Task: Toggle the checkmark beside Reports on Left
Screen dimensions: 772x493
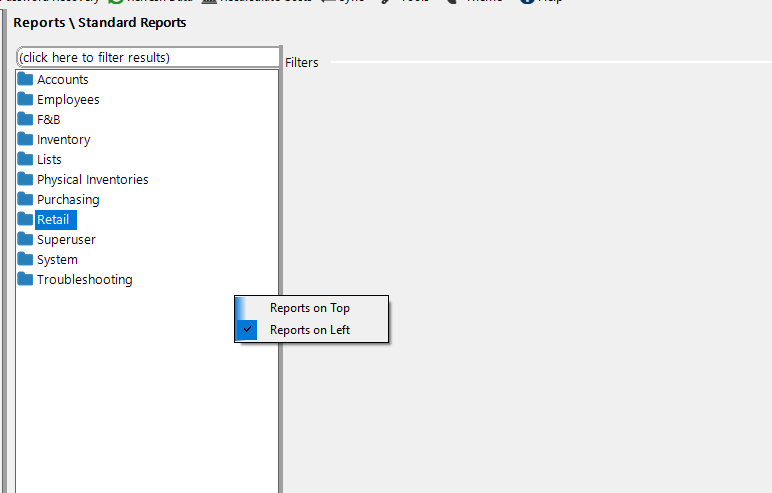Action: point(247,329)
